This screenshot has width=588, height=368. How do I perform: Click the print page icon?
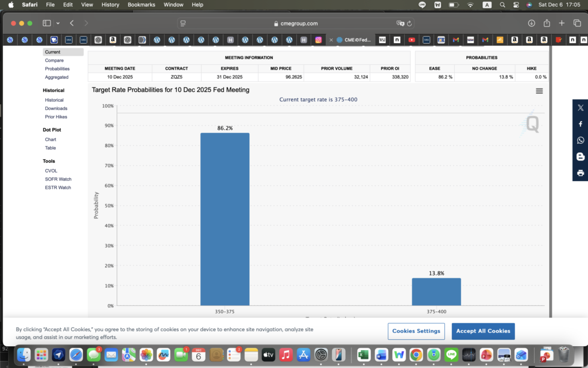[x=580, y=173]
